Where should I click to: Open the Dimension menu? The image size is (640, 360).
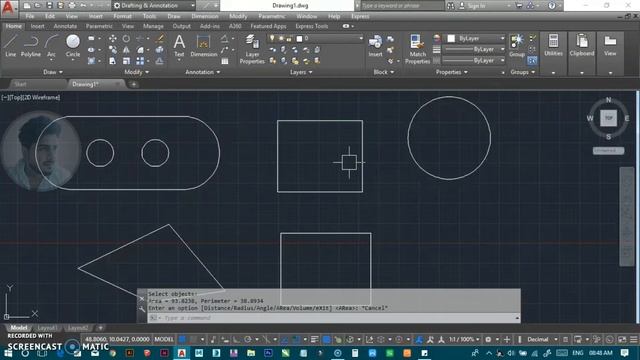point(204,16)
